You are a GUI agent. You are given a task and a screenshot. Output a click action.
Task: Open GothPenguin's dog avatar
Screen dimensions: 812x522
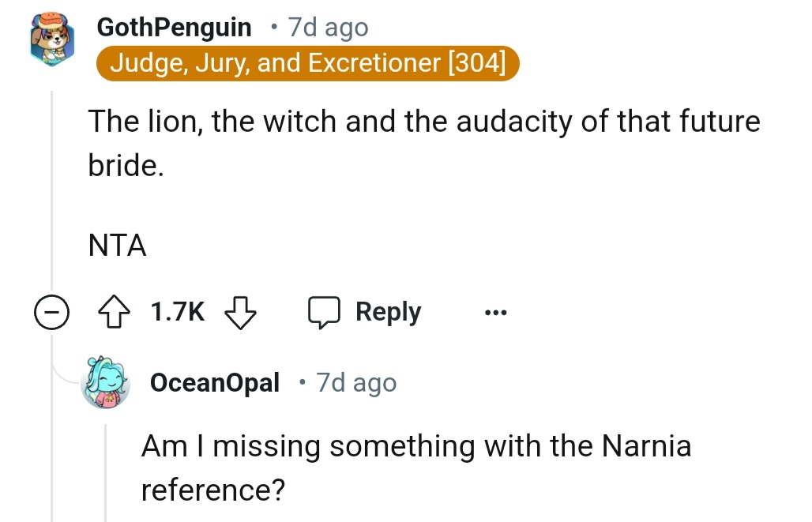[52, 40]
